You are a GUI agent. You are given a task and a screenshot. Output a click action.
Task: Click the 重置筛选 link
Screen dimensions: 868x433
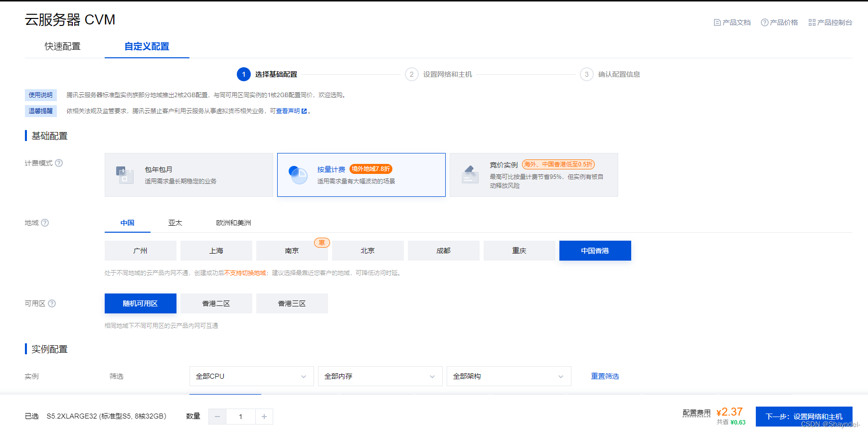tap(605, 376)
